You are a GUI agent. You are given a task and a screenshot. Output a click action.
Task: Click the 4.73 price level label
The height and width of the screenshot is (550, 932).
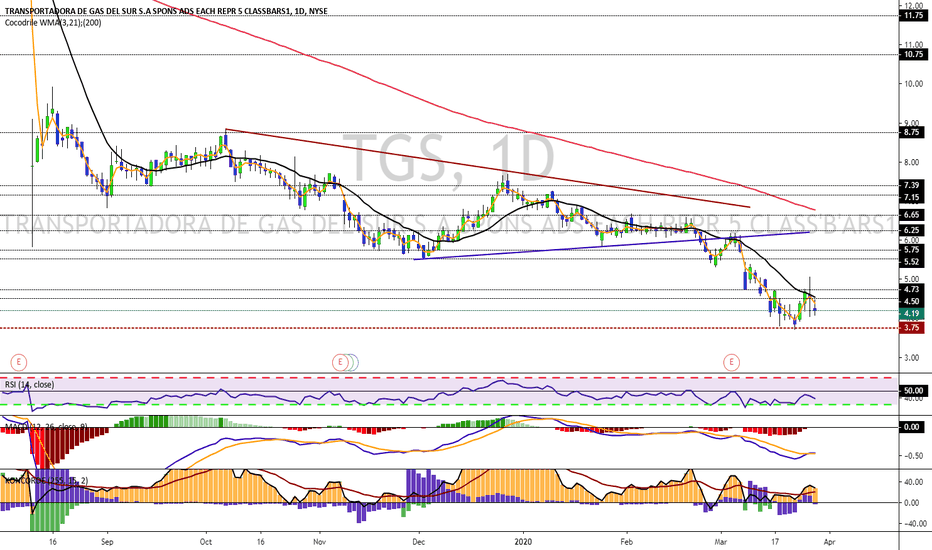(x=912, y=290)
